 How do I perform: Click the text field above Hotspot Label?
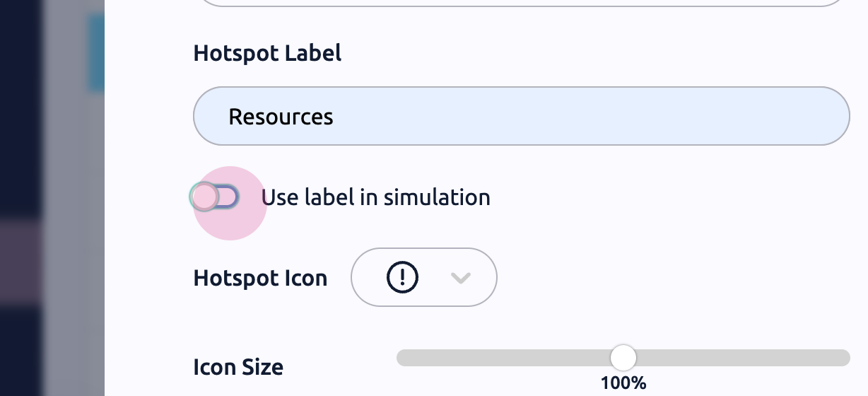[521, 3]
